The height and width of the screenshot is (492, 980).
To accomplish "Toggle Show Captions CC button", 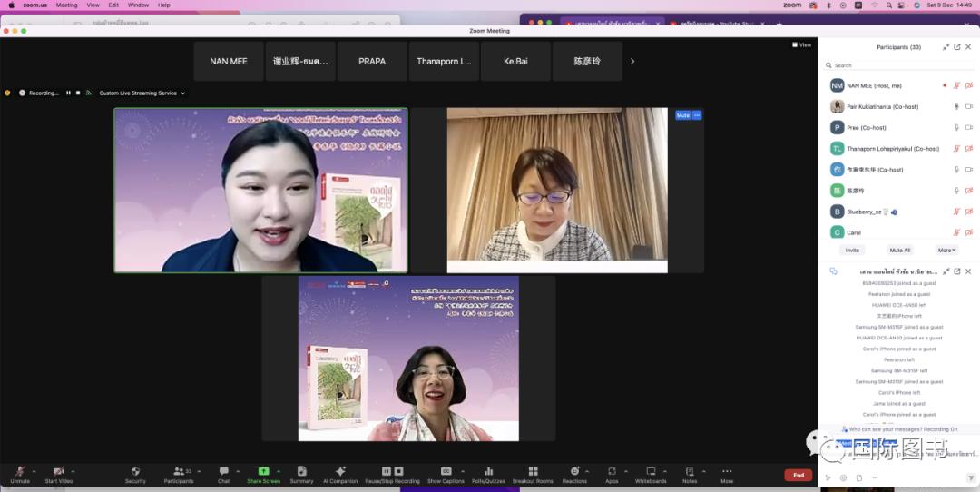I will point(446,471).
